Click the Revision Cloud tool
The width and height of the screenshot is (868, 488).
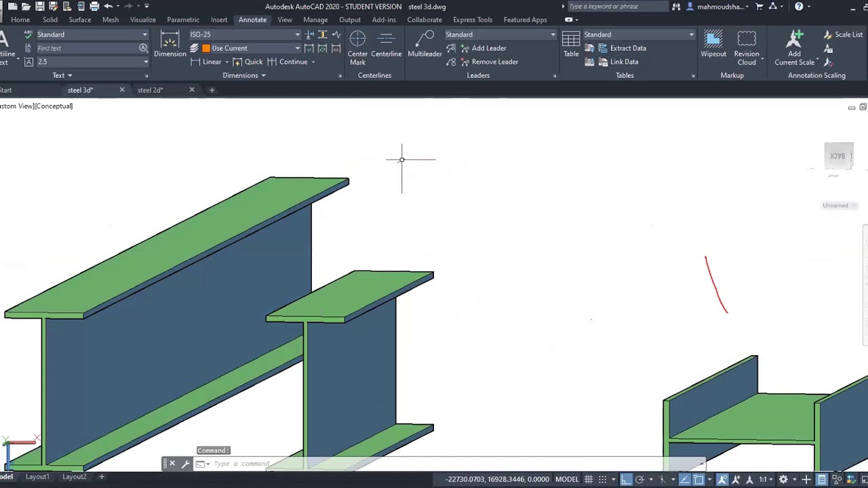tap(747, 48)
